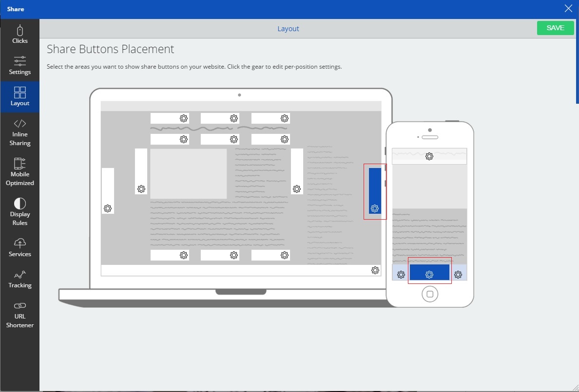
Task: Open the Inline Sharing section
Action: 19,133
